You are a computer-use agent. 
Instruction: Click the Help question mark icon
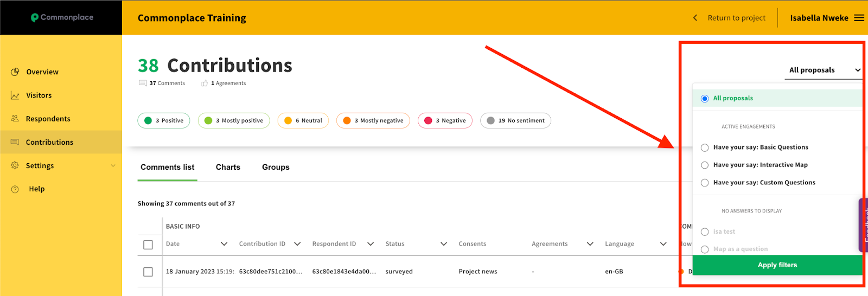click(x=15, y=189)
